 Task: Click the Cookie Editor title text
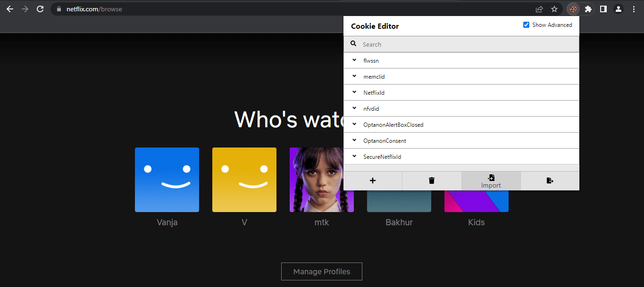(375, 26)
